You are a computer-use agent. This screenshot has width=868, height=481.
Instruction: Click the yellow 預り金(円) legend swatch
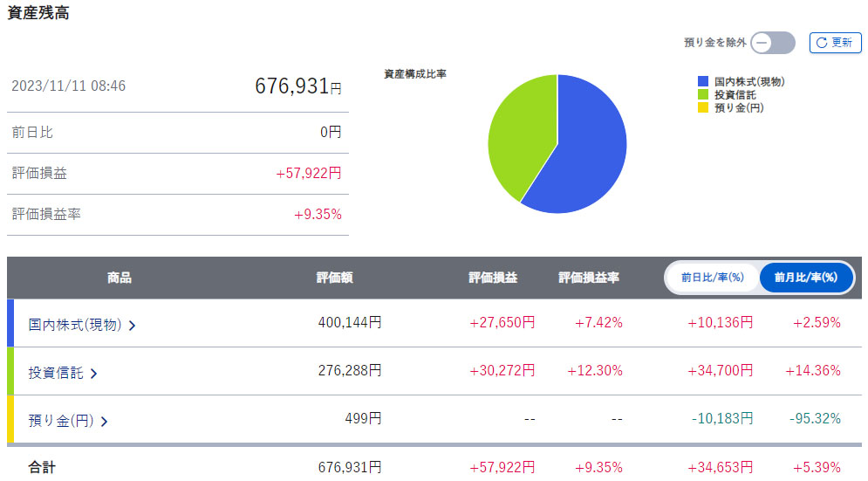click(703, 107)
